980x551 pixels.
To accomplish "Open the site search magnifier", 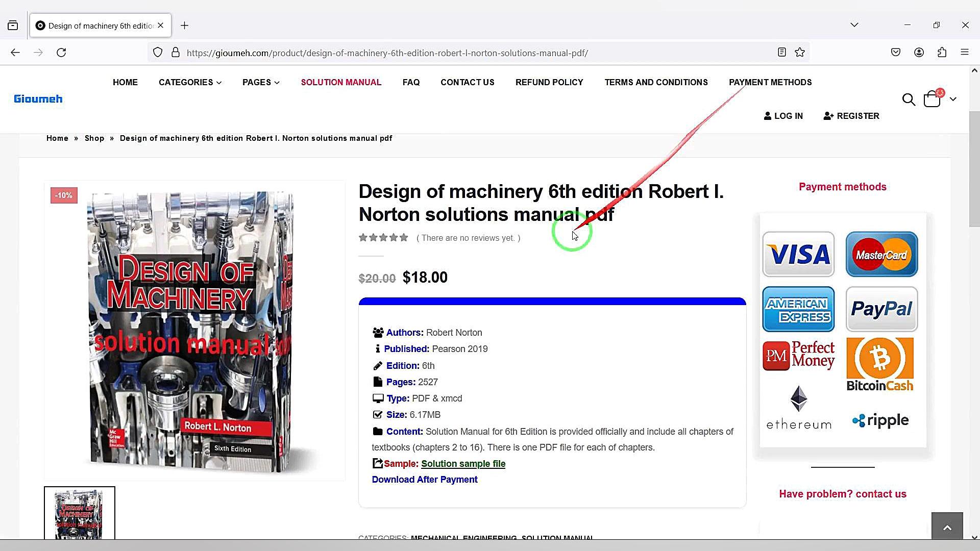I will click(909, 99).
